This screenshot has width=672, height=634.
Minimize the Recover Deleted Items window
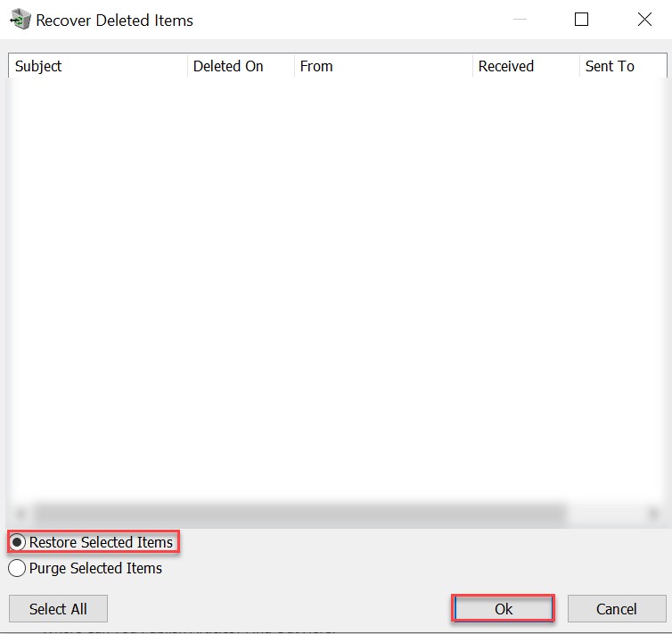point(520,20)
